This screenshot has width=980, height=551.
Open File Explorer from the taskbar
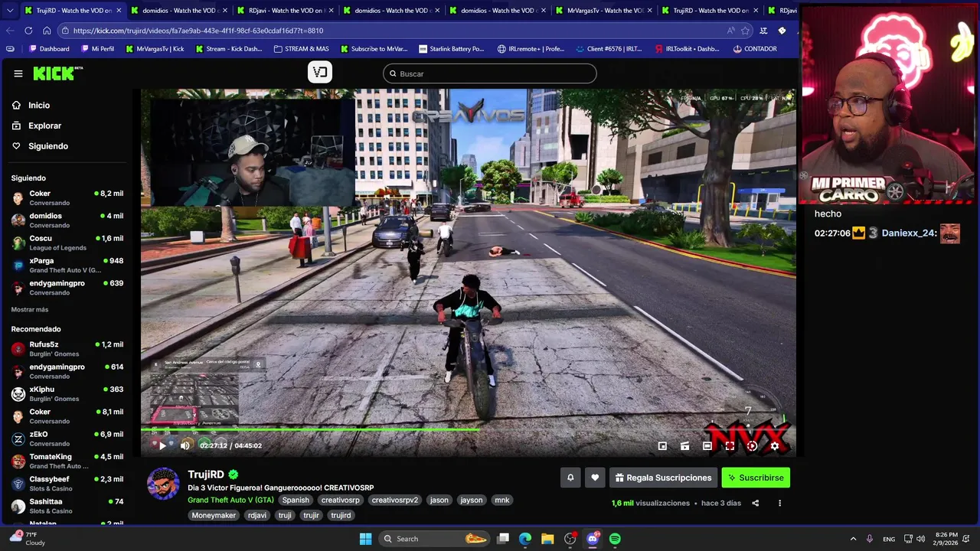coord(547,539)
